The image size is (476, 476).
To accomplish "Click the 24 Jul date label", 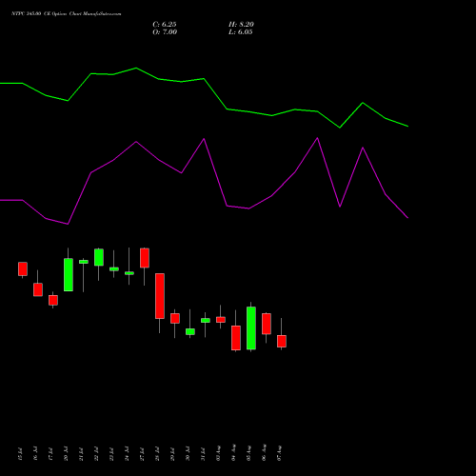I will (128, 454).
